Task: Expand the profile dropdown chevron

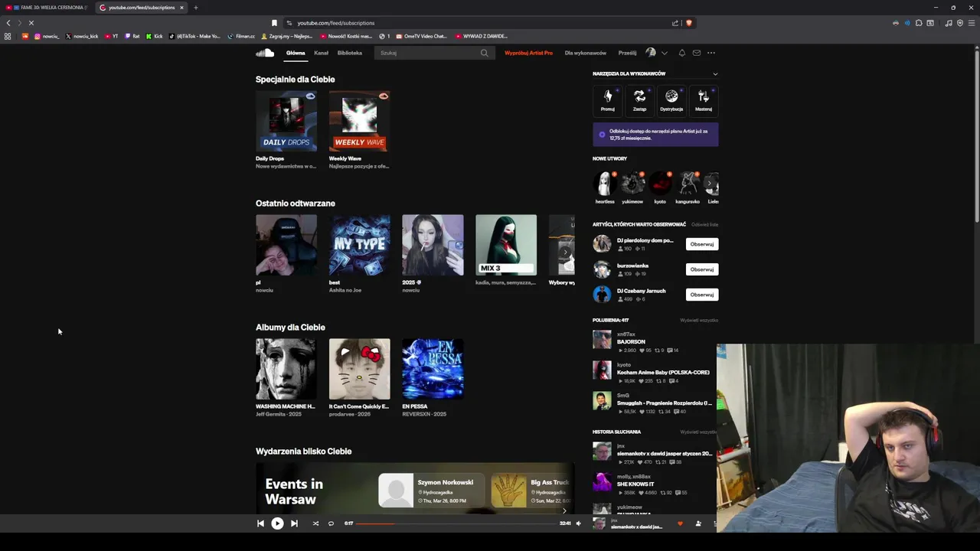Action: [x=664, y=53]
